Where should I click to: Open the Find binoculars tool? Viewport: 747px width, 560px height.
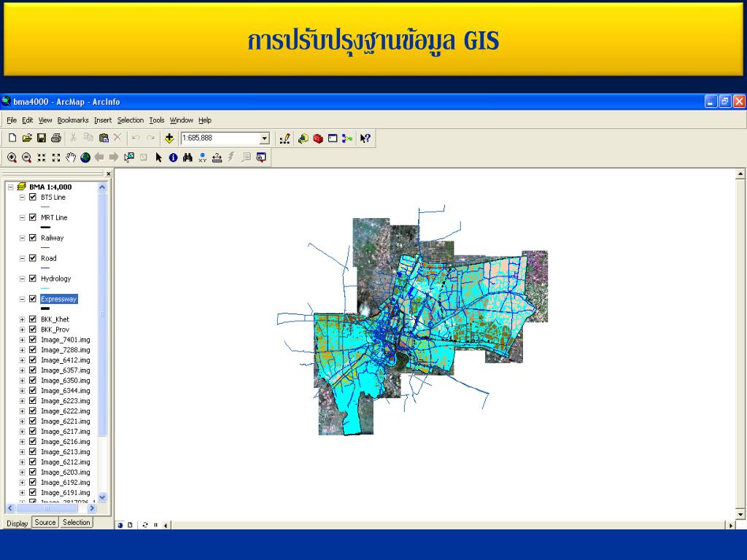(x=187, y=157)
